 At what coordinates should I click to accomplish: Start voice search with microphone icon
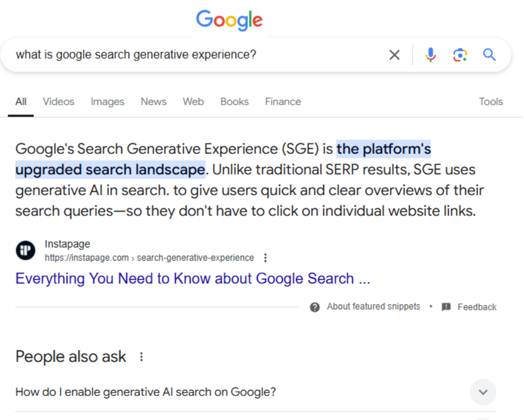431,55
